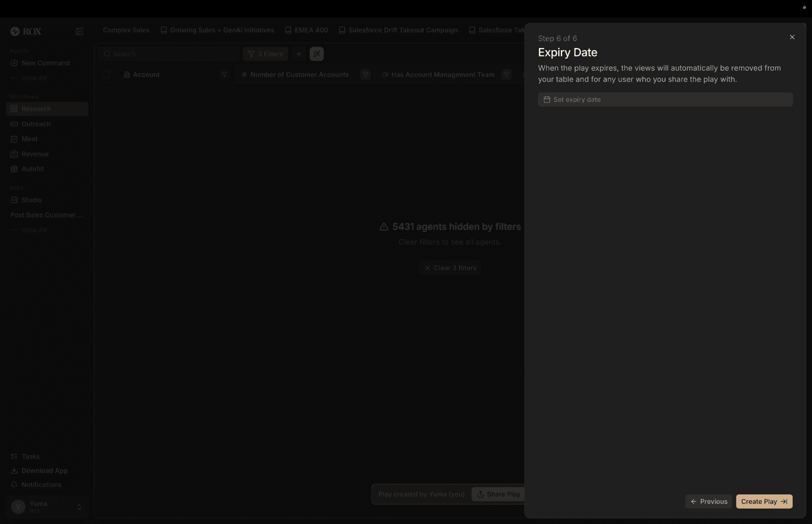Select the Research workflow icon
The image size is (812, 524).
tap(14, 109)
